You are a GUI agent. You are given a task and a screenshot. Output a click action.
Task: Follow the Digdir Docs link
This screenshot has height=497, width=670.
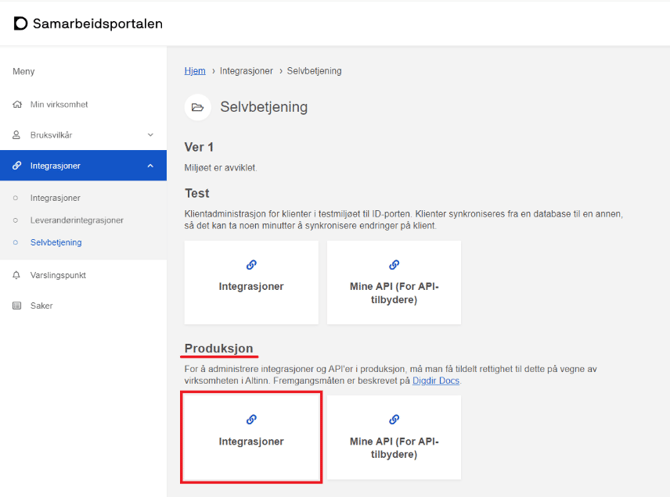(x=436, y=381)
